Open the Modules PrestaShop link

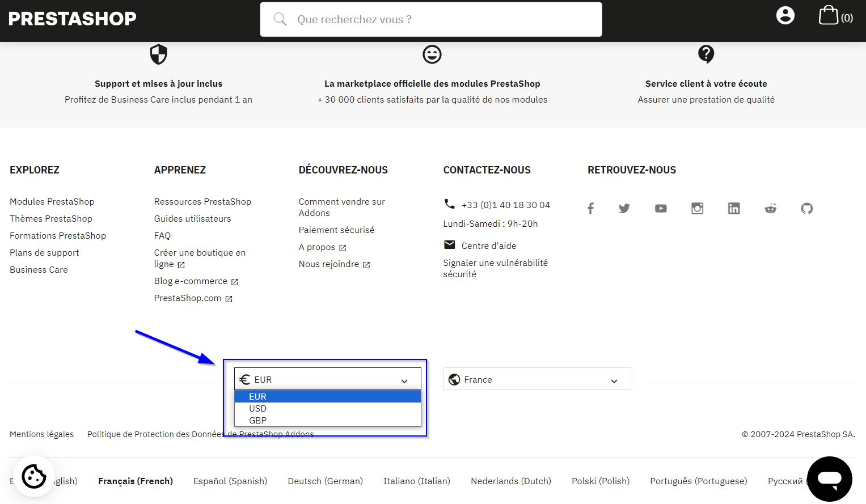click(52, 202)
